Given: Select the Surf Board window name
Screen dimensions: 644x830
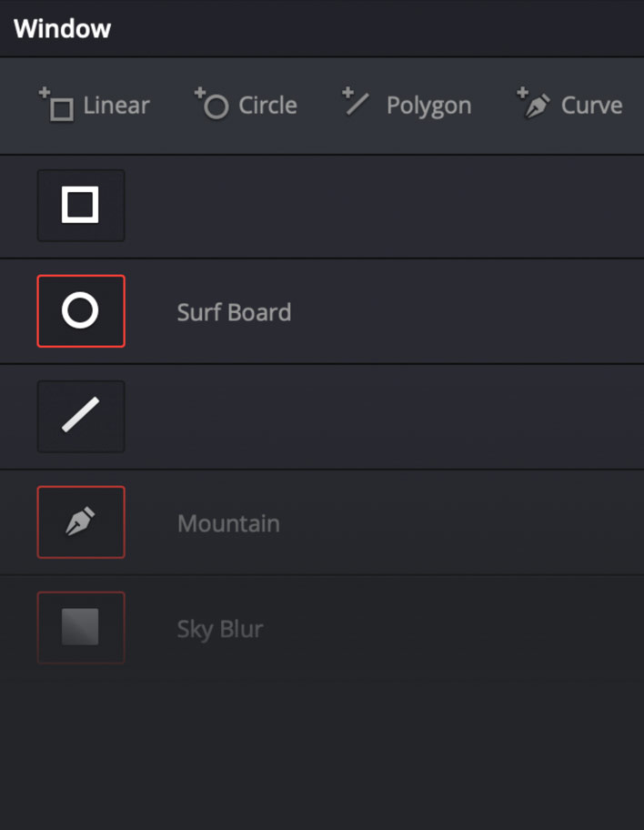Looking at the screenshot, I should tap(234, 312).
